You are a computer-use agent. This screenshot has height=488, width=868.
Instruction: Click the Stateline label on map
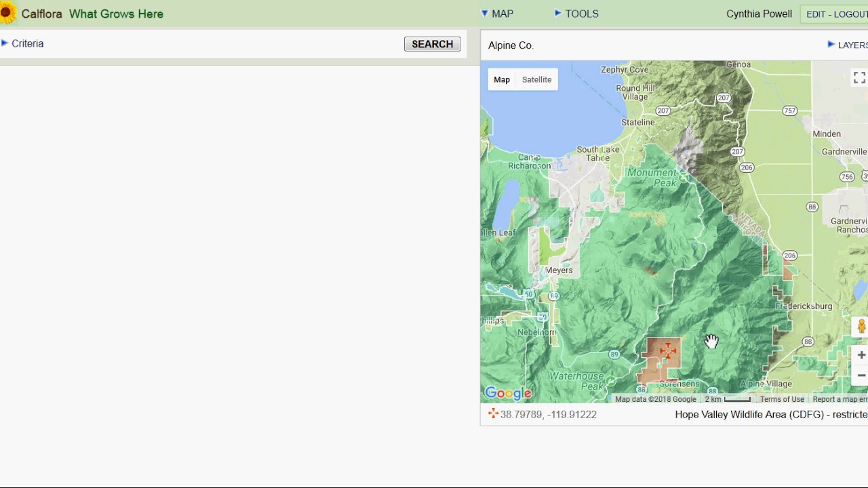(638, 122)
